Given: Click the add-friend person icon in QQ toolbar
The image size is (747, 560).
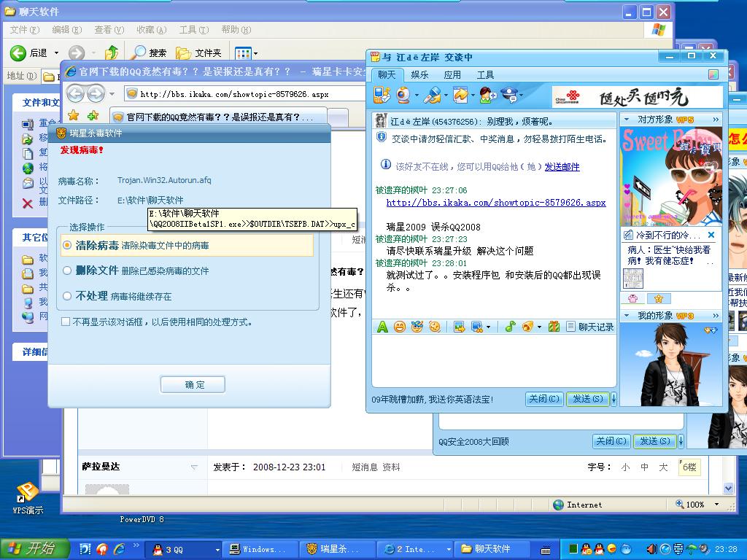Looking at the screenshot, I should tap(487, 95).
